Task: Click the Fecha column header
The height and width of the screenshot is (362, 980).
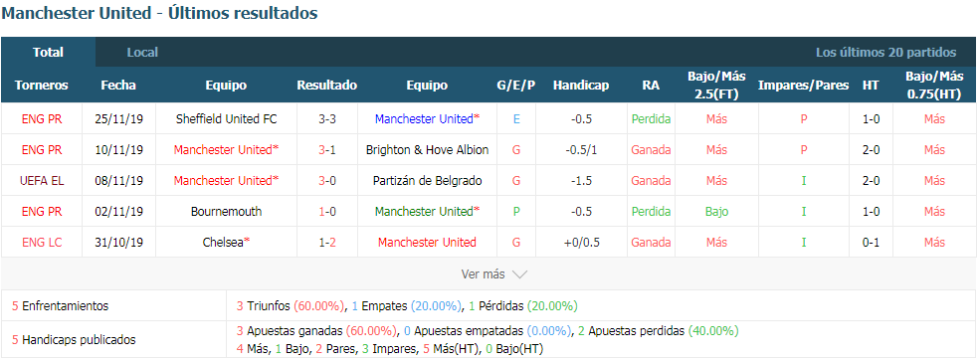Action: [118, 85]
